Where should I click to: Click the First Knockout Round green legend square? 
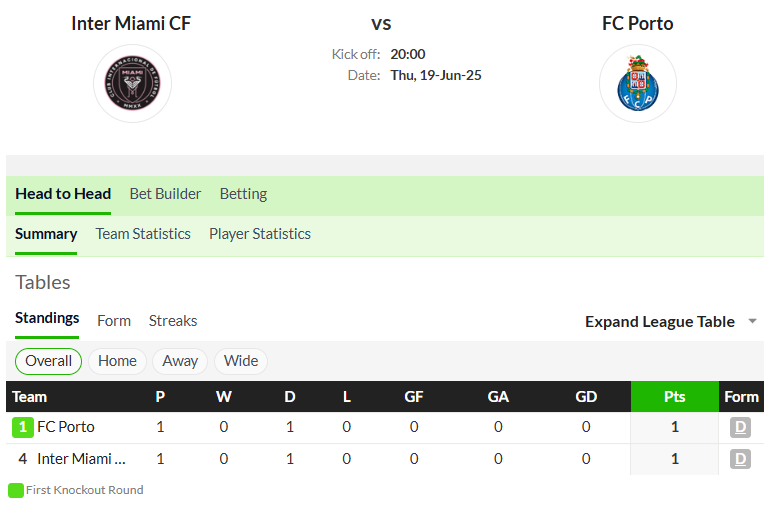point(16,490)
